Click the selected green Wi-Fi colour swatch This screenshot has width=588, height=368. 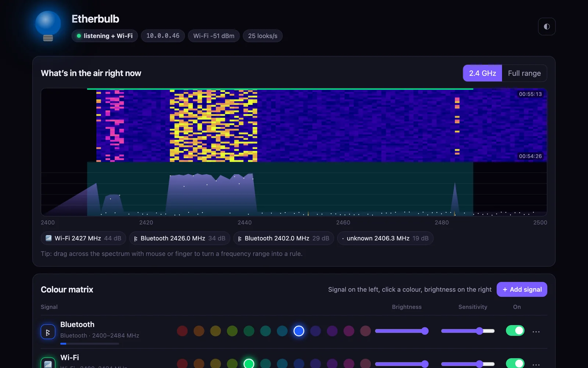[249, 364]
